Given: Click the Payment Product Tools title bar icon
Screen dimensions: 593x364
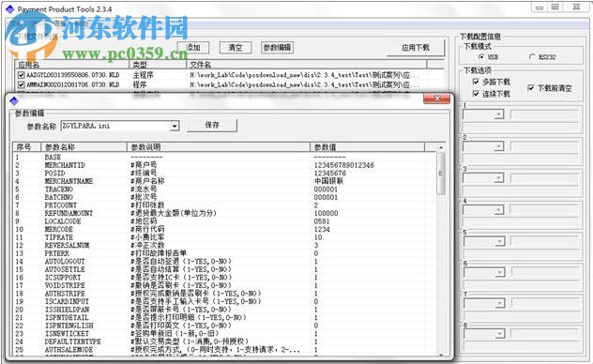Looking at the screenshot, I should pos(10,8).
